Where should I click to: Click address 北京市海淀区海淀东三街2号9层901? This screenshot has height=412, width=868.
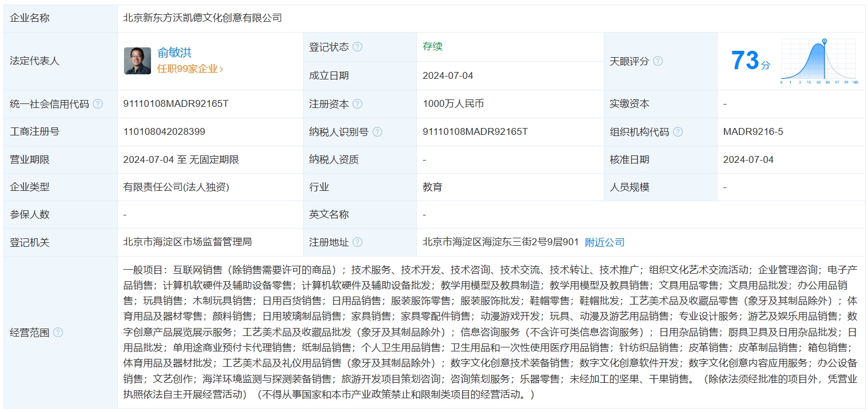pyautogui.click(x=501, y=242)
